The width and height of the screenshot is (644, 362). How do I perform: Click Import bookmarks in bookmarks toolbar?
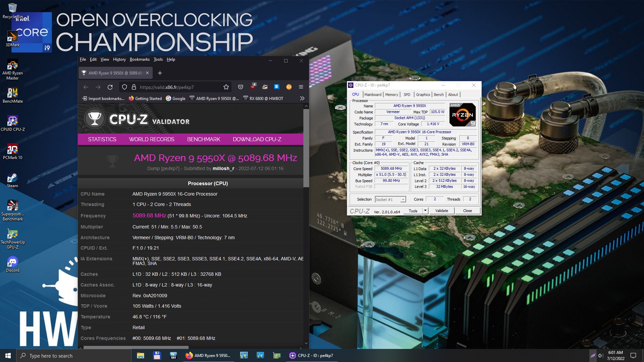coord(103,98)
